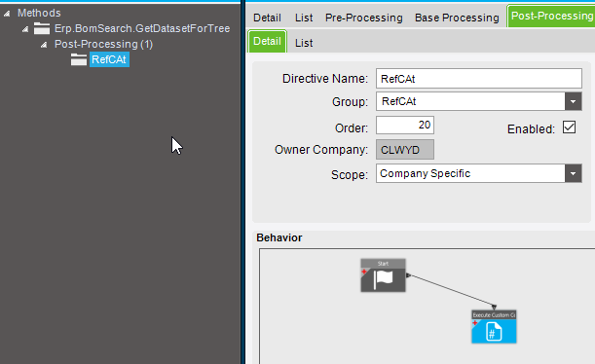Select the green Detail sub-tab
The height and width of the screenshot is (364, 595).
[x=267, y=41]
